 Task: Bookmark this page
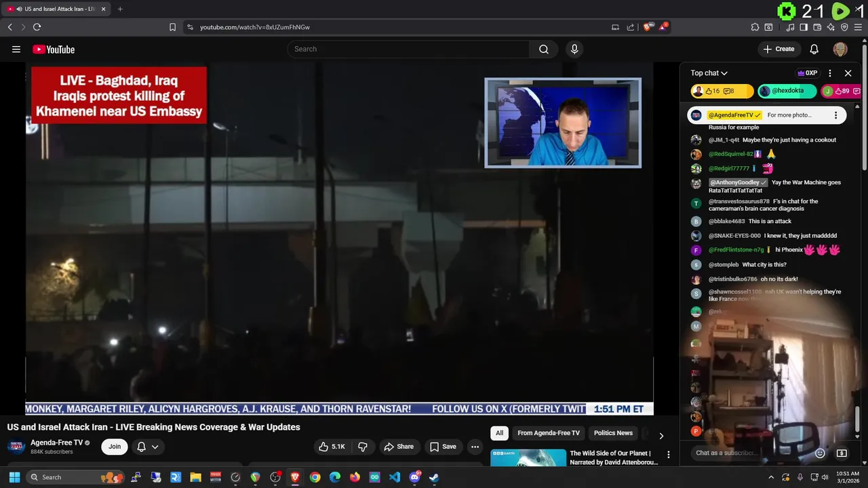[172, 27]
